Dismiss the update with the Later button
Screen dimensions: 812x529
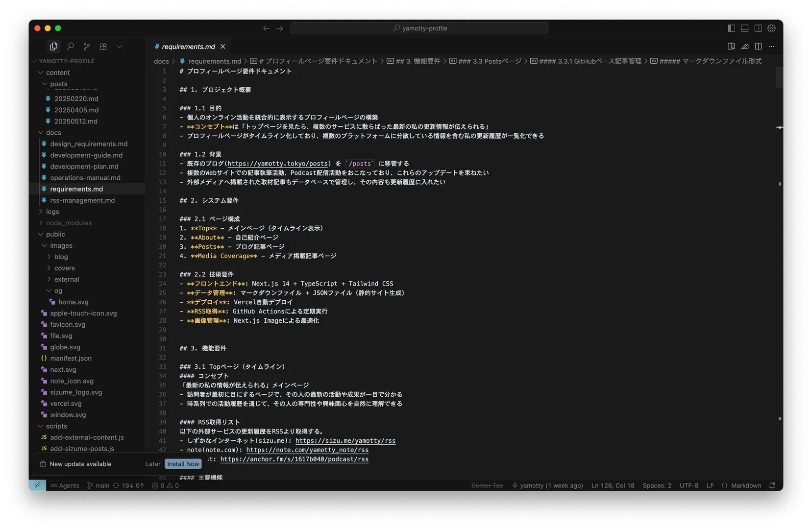153,464
